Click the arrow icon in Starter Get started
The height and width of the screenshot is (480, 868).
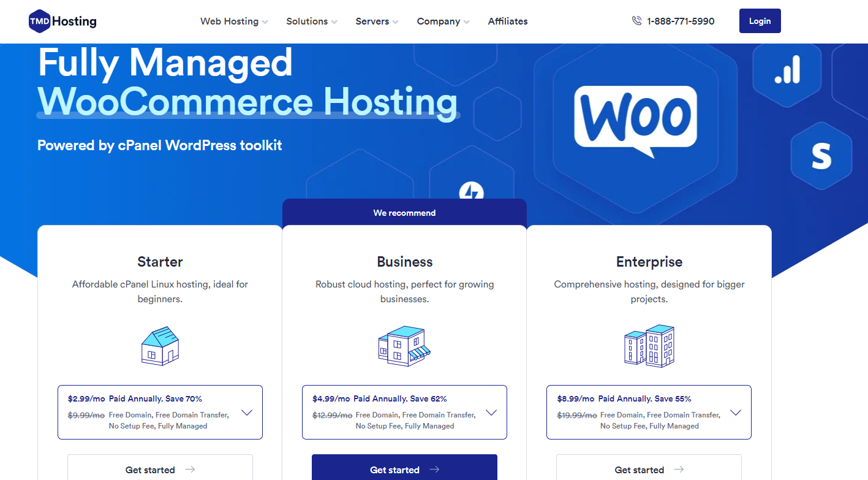[190, 470]
